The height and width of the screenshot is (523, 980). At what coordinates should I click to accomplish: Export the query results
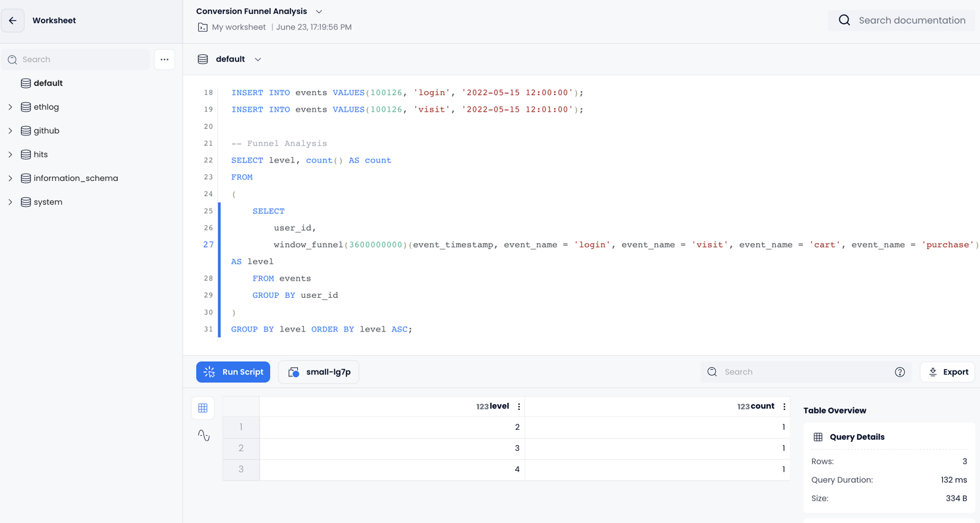point(948,372)
